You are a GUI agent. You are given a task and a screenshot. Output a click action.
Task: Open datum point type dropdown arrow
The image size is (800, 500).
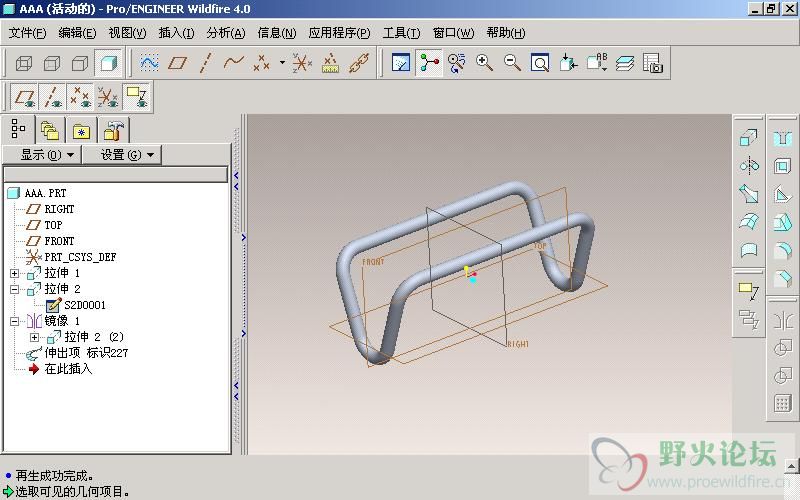click(x=282, y=63)
